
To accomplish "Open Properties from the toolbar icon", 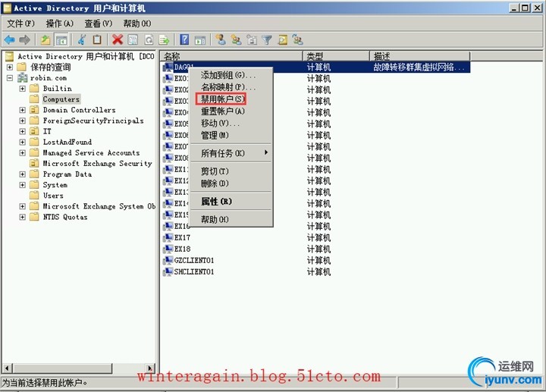I will tap(133, 39).
